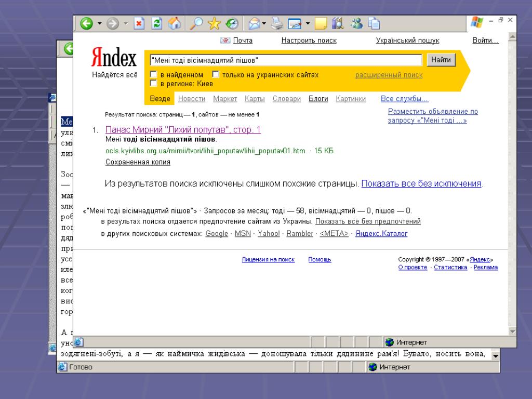Screen dimensions: 532x399
Task: Open расширенный поиск advanced search
Action: 389,75
